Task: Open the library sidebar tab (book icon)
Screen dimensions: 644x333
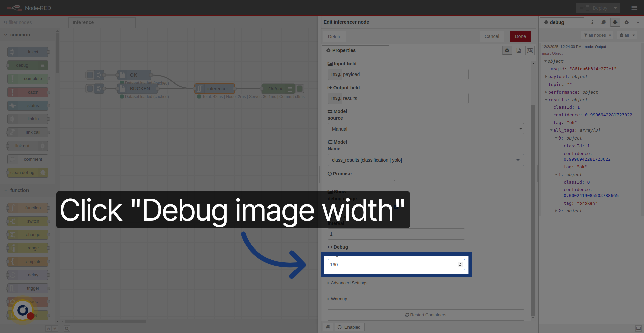Action: [x=603, y=22]
